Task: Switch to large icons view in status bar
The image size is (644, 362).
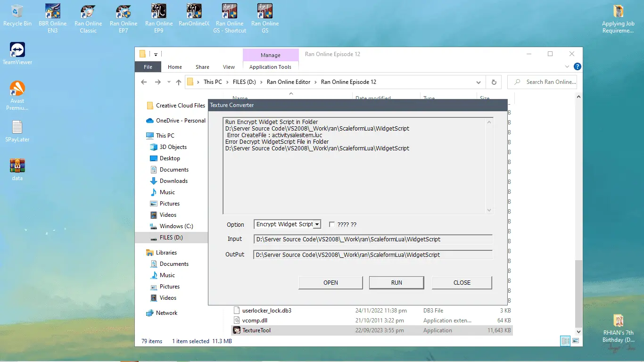Action: tap(575, 341)
